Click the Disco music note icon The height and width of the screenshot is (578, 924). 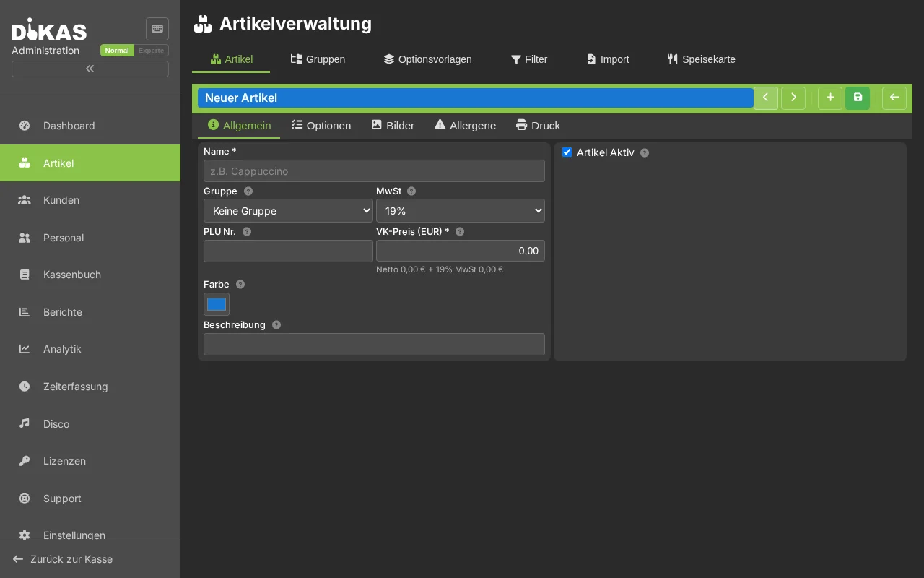(x=25, y=423)
